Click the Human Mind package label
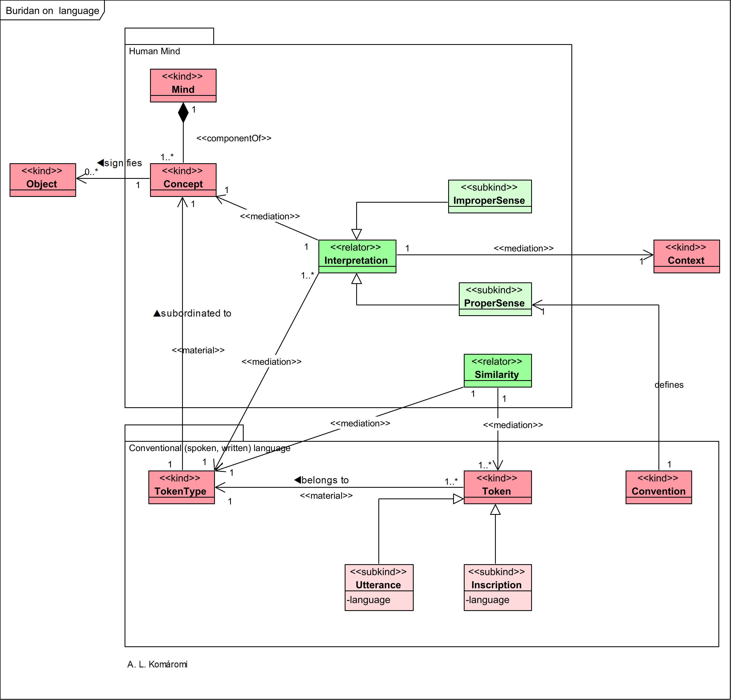 tap(154, 51)
